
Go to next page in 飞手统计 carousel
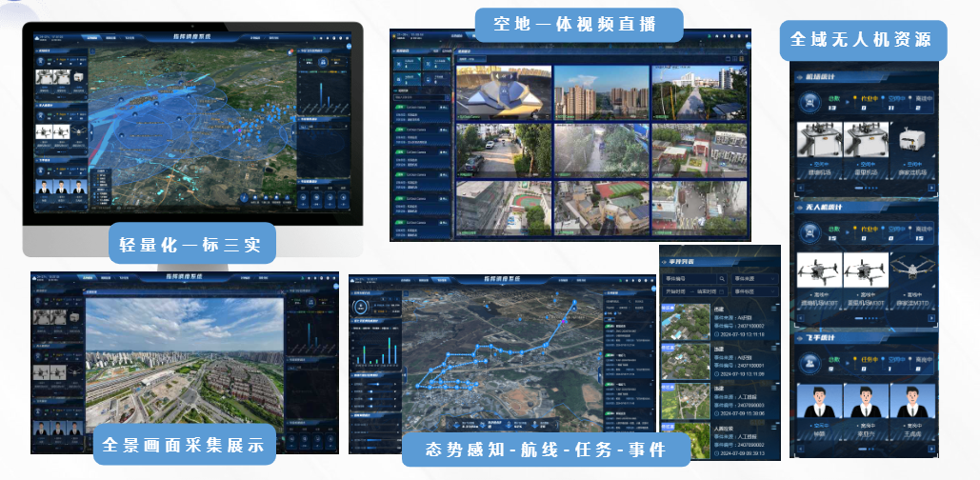931,448
